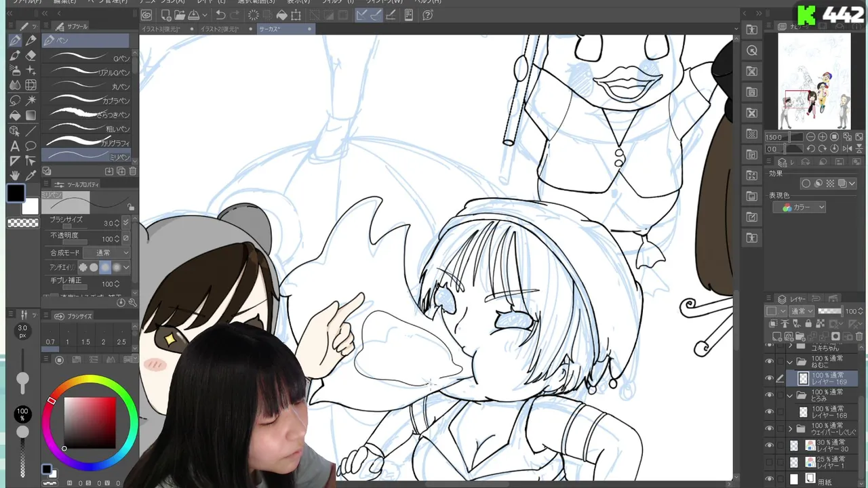
Task: Open the palette color dropdown in Layer panel
Action: (x=775, y=311)
